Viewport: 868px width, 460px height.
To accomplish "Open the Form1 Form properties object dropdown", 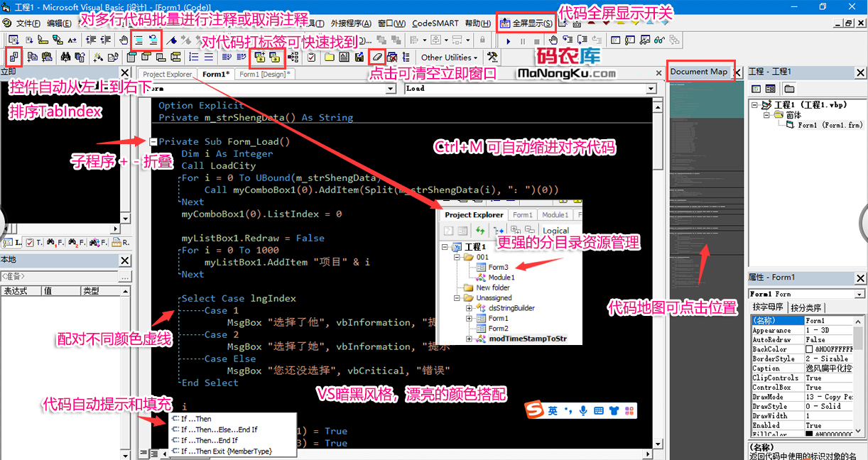I will tap(859, 294).
